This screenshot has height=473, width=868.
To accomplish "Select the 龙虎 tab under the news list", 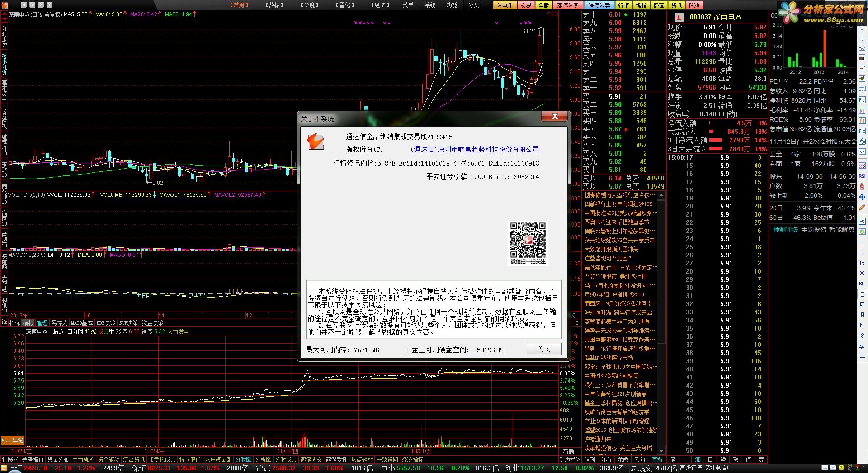I will (623, 459).
